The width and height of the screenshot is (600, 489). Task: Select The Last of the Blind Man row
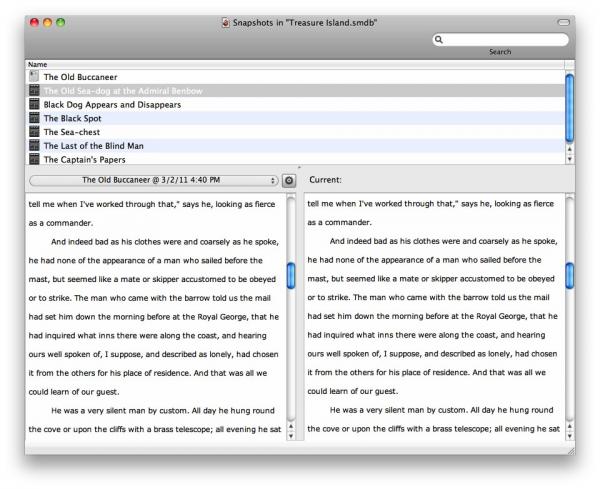point(295,146)
